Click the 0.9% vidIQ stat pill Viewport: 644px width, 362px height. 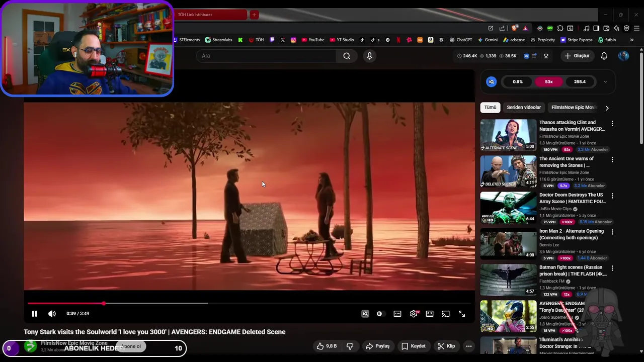[x=518, y=81]
